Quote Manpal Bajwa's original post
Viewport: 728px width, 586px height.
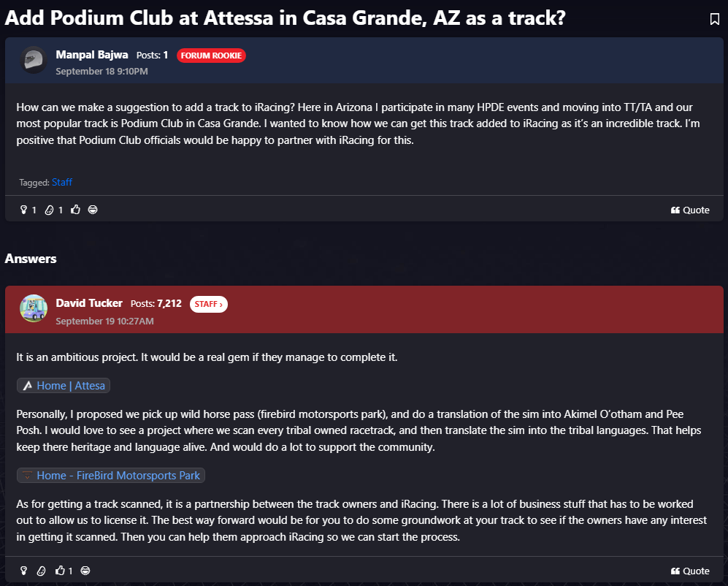690,210
